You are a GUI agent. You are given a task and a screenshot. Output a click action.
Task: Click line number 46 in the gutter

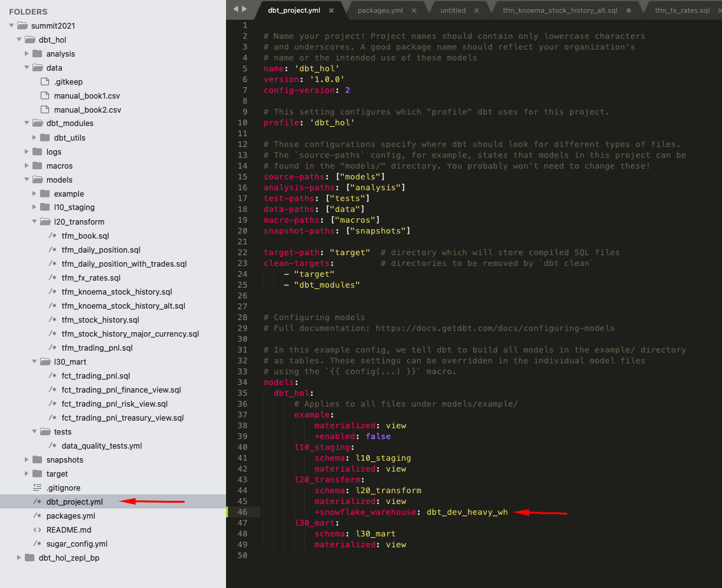pos(243,512)
